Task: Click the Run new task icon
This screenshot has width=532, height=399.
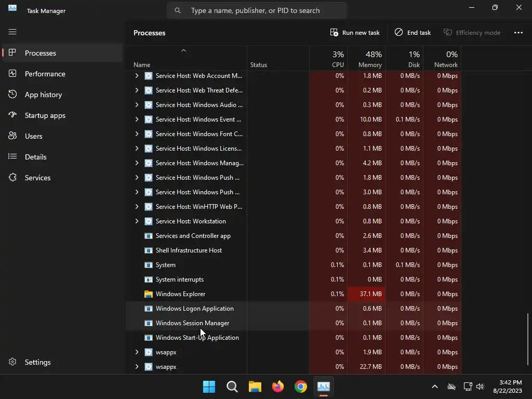Action: [334, 33]
